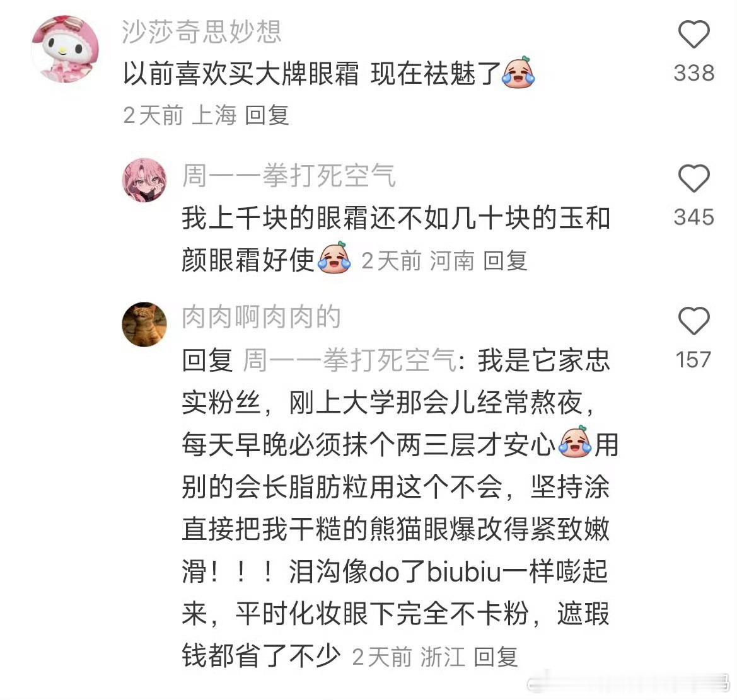Reply to the 河南 comment
This screenshot has height=700, width=737.
point(505,260)
